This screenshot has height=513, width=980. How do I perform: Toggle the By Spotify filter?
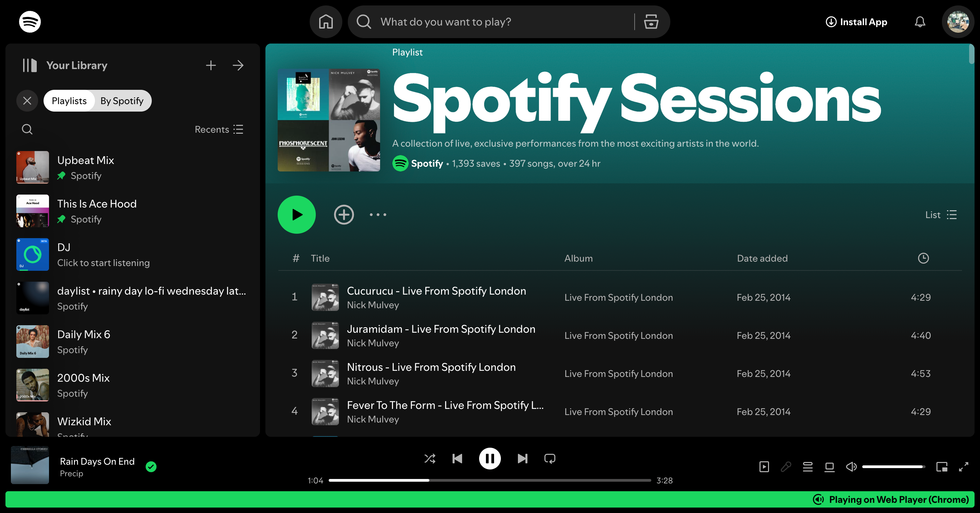(x=122, y=100)
